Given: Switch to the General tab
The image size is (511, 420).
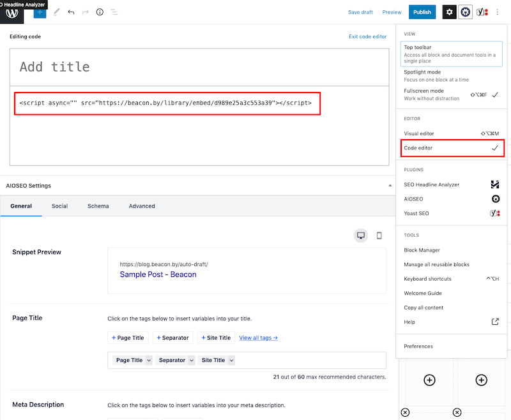Looking at the screenshot, I should tap(21, 206).
